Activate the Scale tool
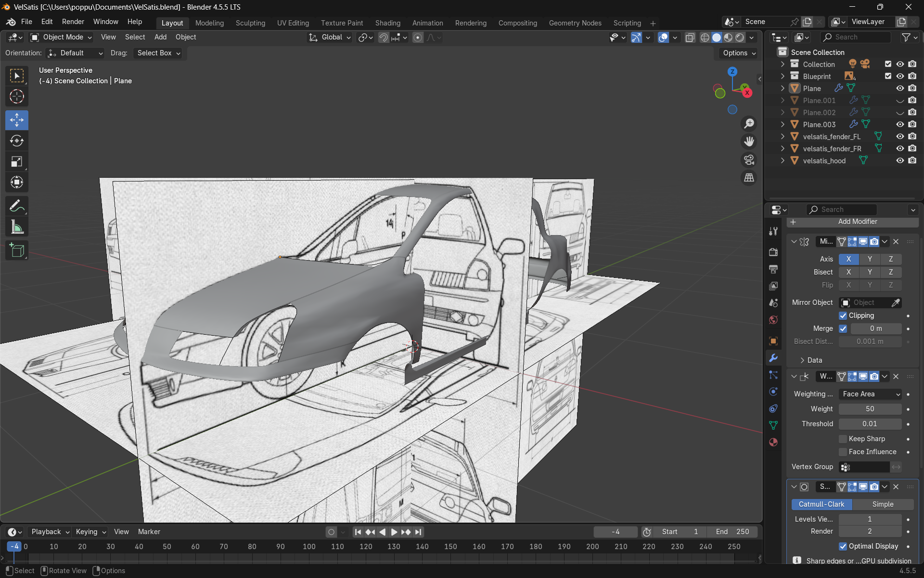924x578 pixels. tap(17, 161)
